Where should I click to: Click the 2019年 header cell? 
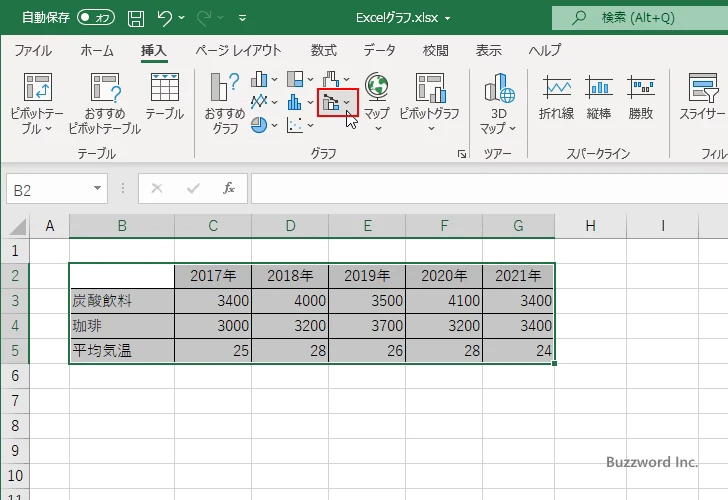(x=367, y=276)
